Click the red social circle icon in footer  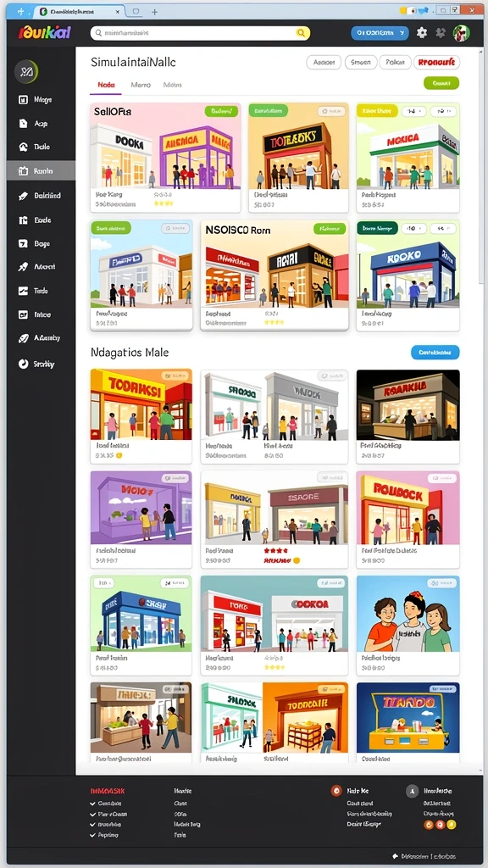pyautogui.click(x=441, y=825)
